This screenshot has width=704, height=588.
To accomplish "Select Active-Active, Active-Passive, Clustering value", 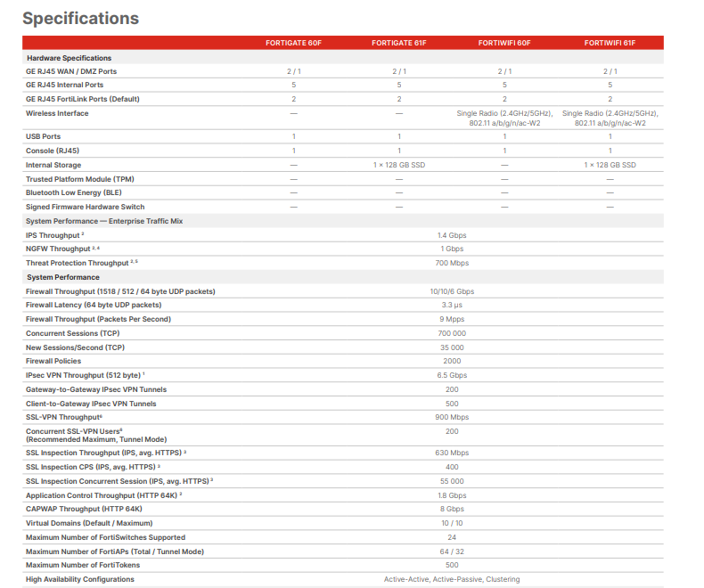I will pyautogui.click(x=452, y=579).
